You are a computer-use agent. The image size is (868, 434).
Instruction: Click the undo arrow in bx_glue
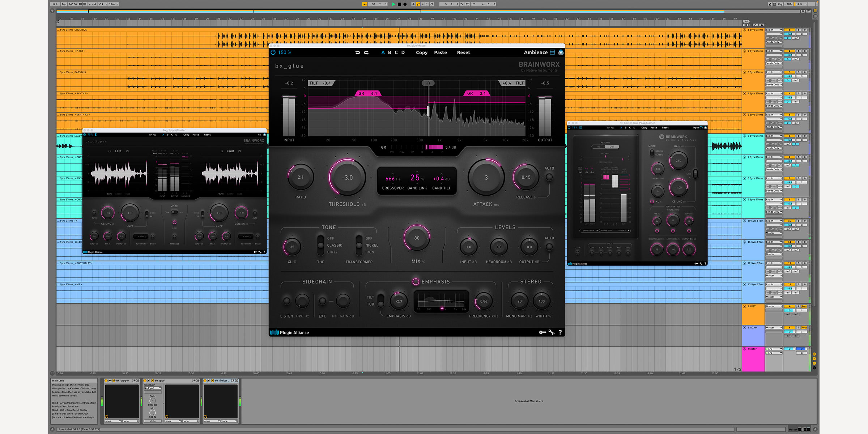pyautogui.click(x=358, y=52)
